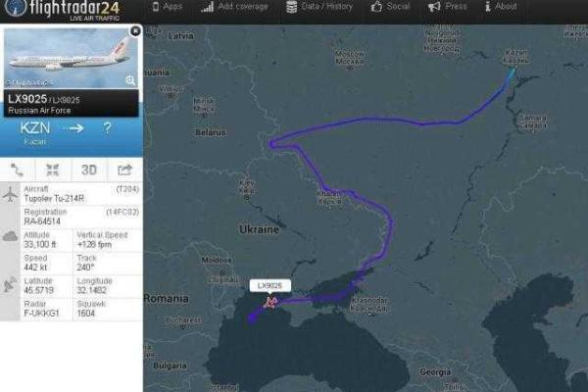This screenshot has width=588, height=392.
Task: Click the airplane icon beside Aircraft row
Action: pos(10,194)
